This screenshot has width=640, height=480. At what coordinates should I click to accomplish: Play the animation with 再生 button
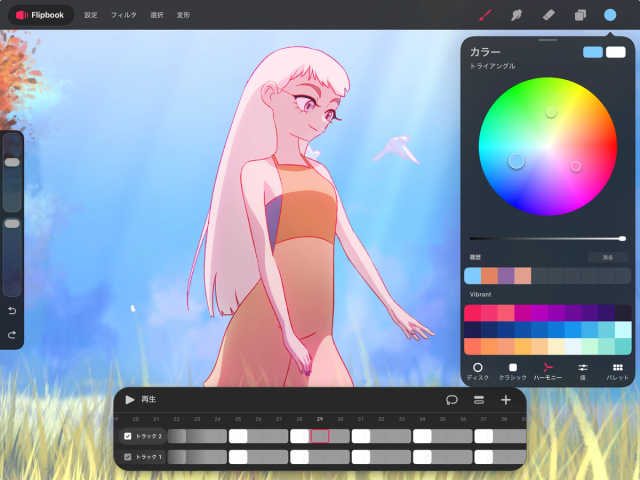[x=140, y=400]
